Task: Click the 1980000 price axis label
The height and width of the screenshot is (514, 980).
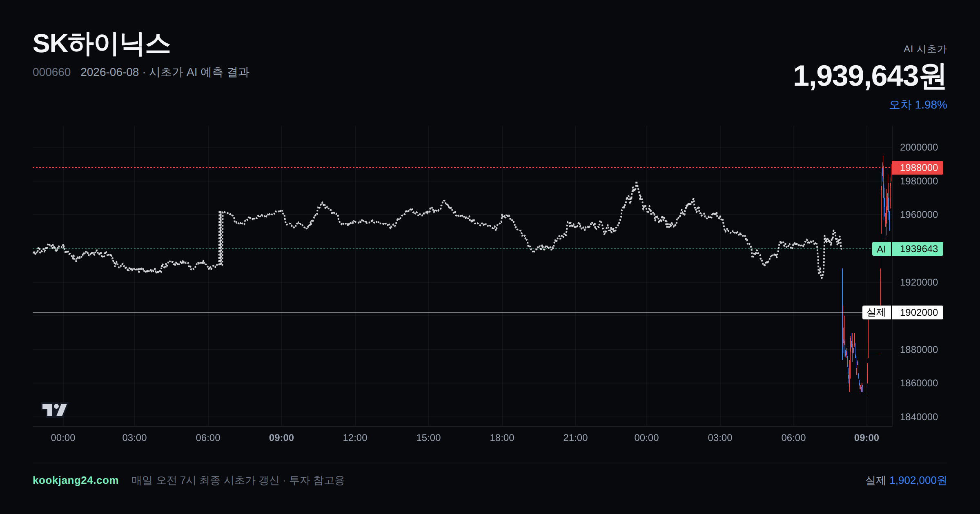Action: (919, 181)
